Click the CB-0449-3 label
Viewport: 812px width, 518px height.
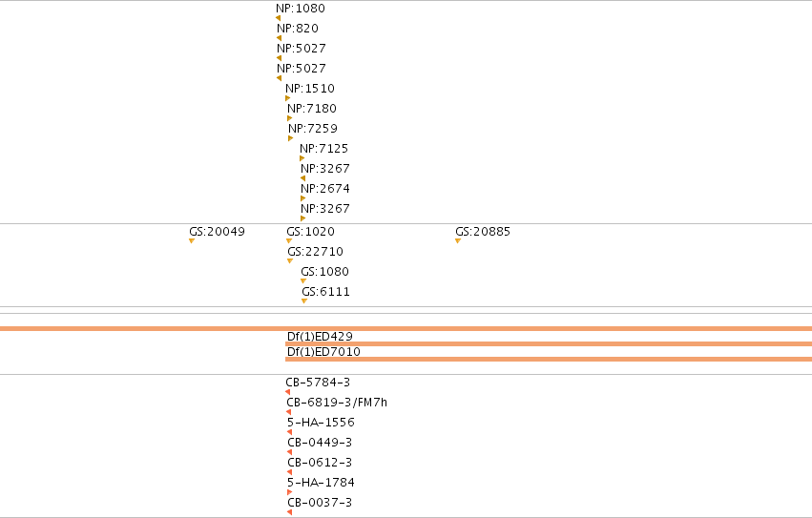320,443
